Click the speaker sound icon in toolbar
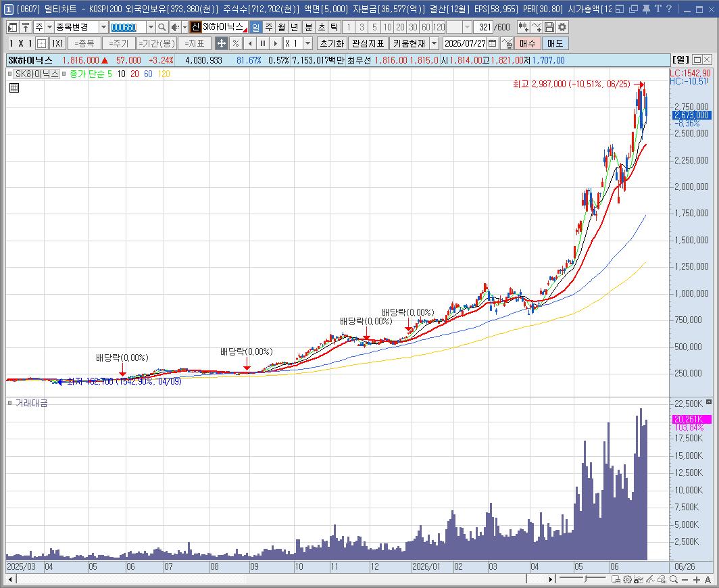 pos(175,28)
